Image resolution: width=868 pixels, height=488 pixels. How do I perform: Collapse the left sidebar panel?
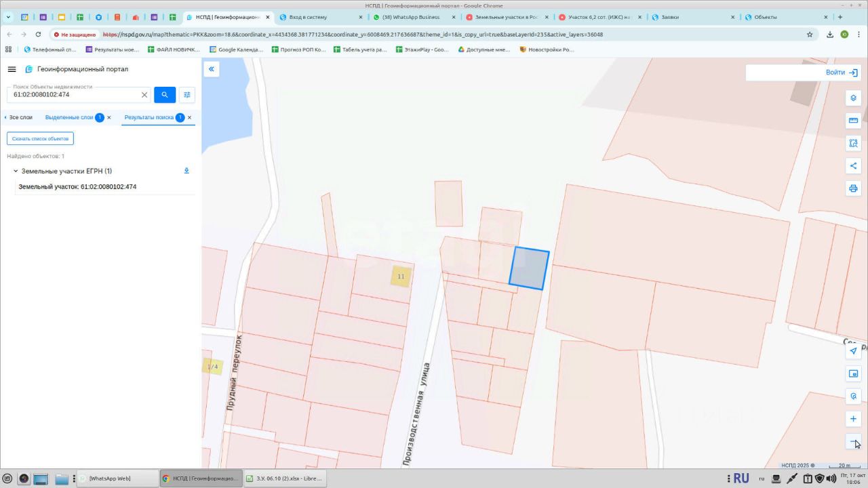click(212, 69)
